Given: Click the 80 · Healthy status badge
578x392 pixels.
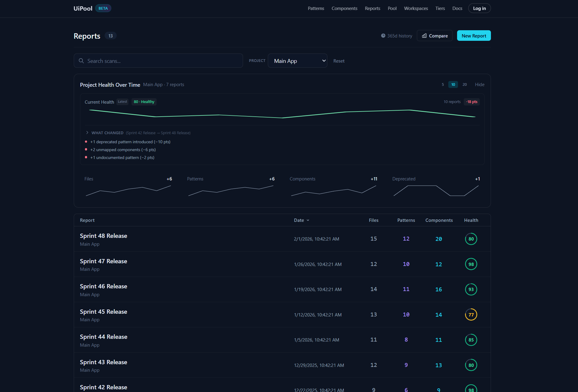Looking at the screenshot, I should 144,102.
